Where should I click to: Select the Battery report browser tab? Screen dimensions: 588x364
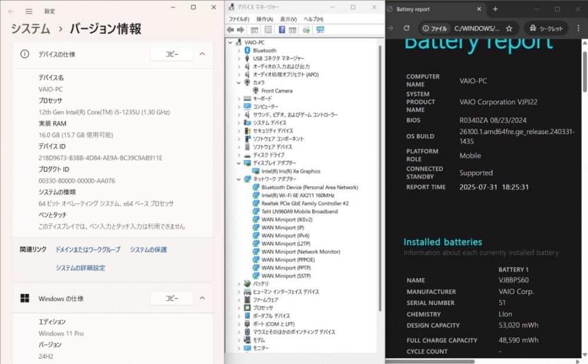[x=435, y=9]
